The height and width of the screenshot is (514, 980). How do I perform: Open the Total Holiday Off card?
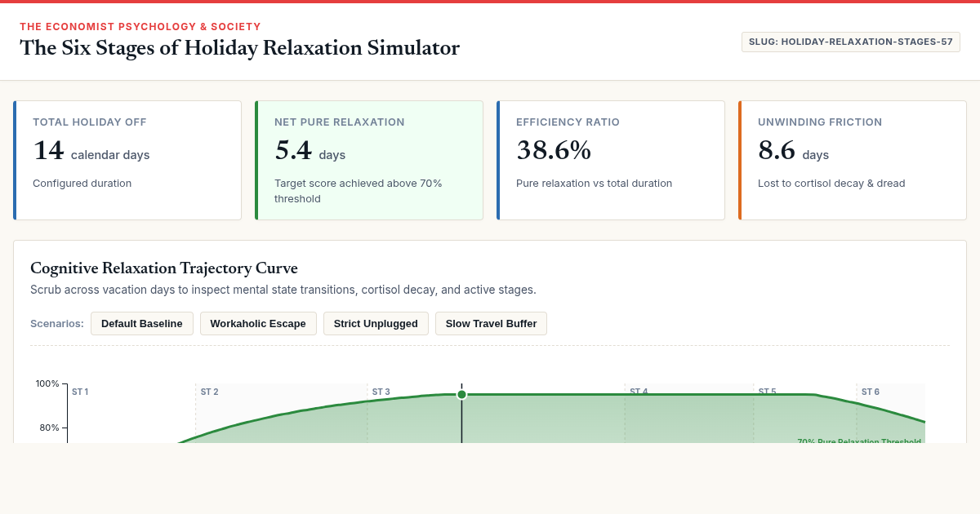[127, 160]
